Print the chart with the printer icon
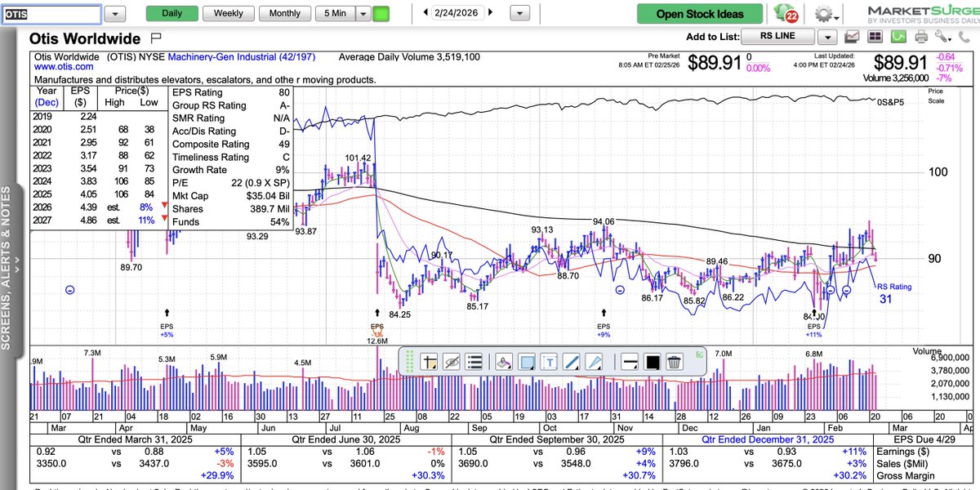980x490 pixels. [x=921, y=37]
